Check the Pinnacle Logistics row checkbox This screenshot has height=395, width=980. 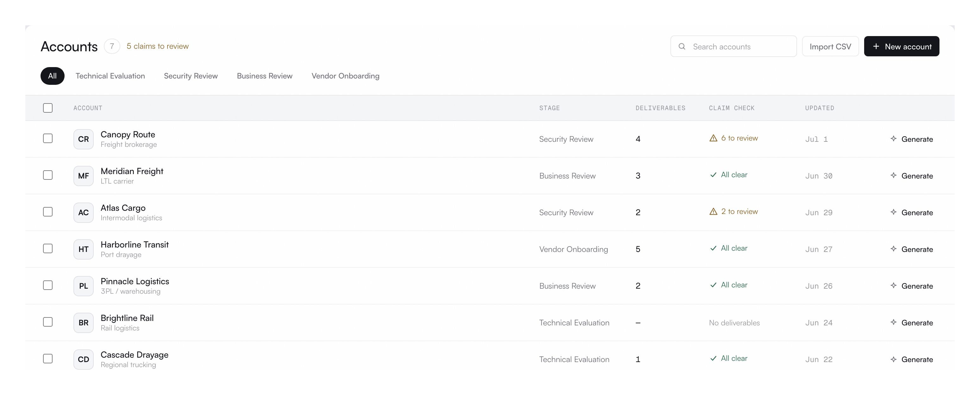click(47, 285)
